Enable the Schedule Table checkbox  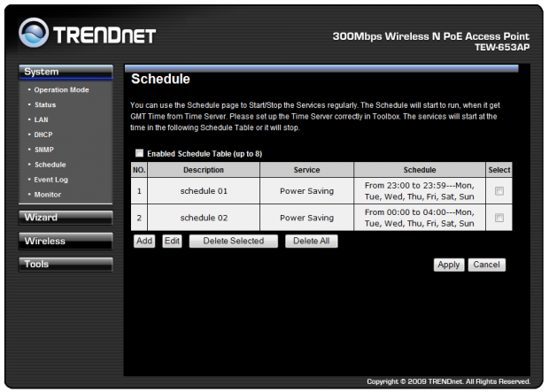[x=139, y=153]
